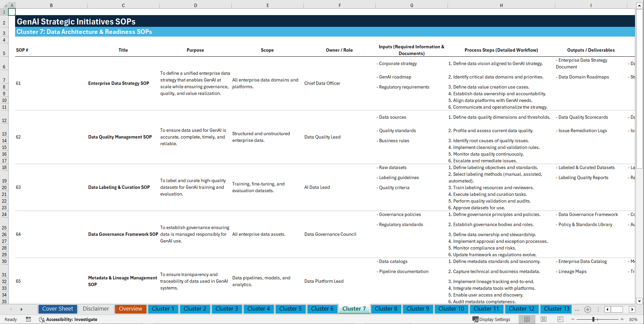Click the 80% zoom level indicator

tap(634, 319)
